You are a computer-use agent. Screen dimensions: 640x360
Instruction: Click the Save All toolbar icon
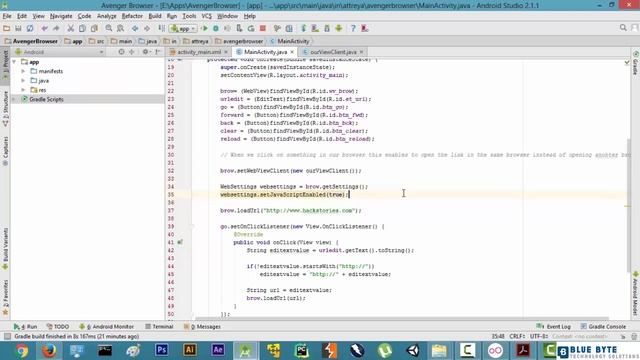(x=18, y=28)
